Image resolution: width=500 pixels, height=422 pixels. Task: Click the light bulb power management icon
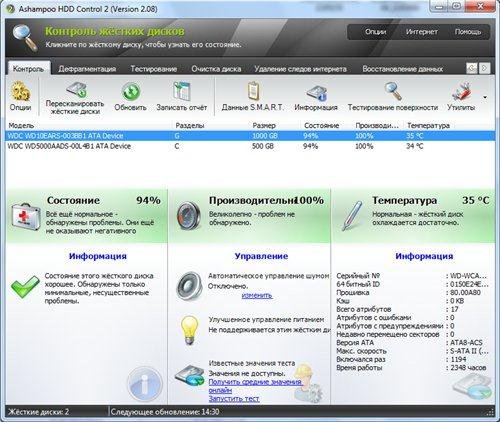tap(190, 330)
